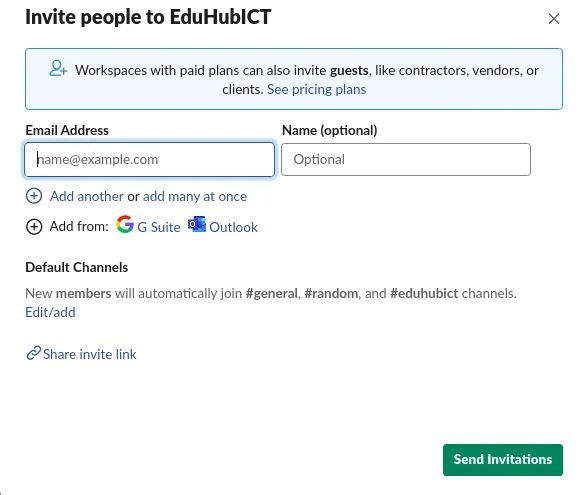Click the Default Channels heading
This screenshot has height=495, width=587.
pyautogui.click(x=77, y=267)
